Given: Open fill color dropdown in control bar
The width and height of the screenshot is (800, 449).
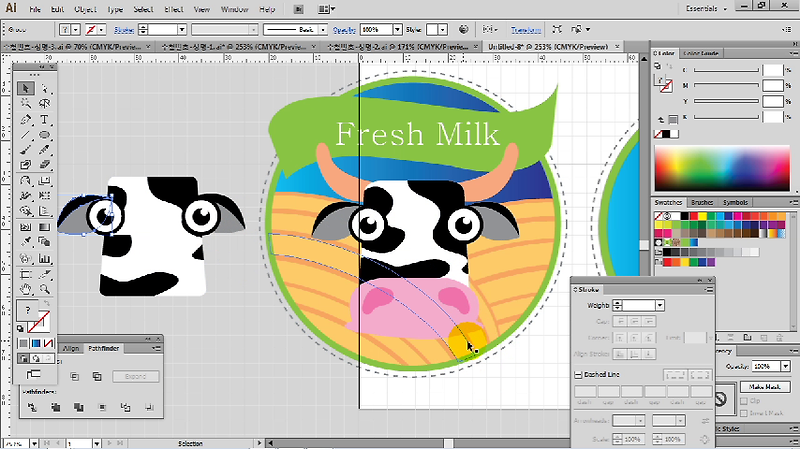Looking at the screenshot, I should click(76, 30).
